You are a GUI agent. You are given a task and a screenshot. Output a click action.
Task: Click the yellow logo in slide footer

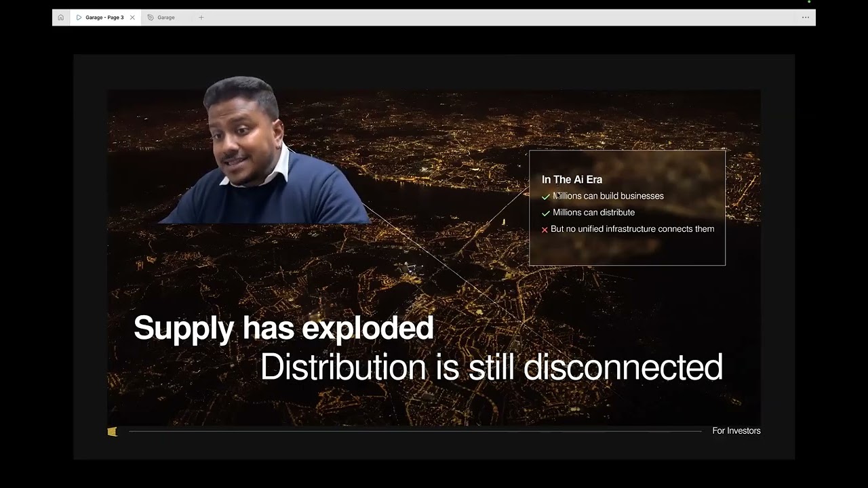113,431
